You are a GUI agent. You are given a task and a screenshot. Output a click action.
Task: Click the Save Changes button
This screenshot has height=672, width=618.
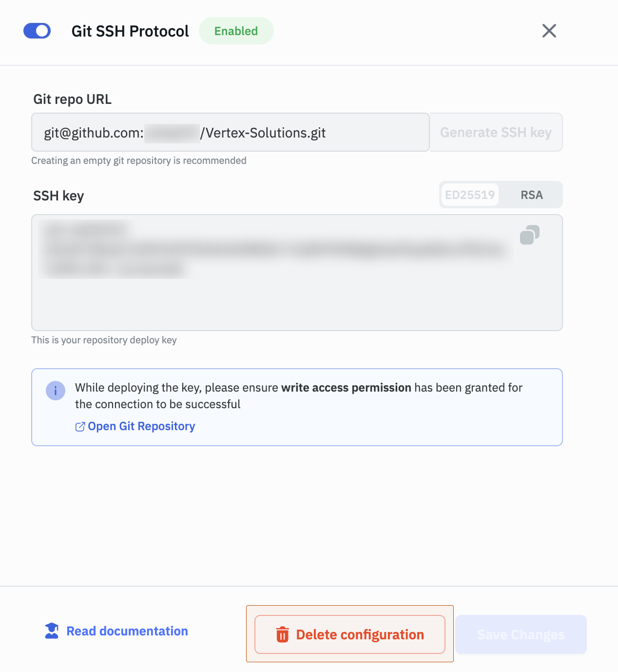[521, 634]
